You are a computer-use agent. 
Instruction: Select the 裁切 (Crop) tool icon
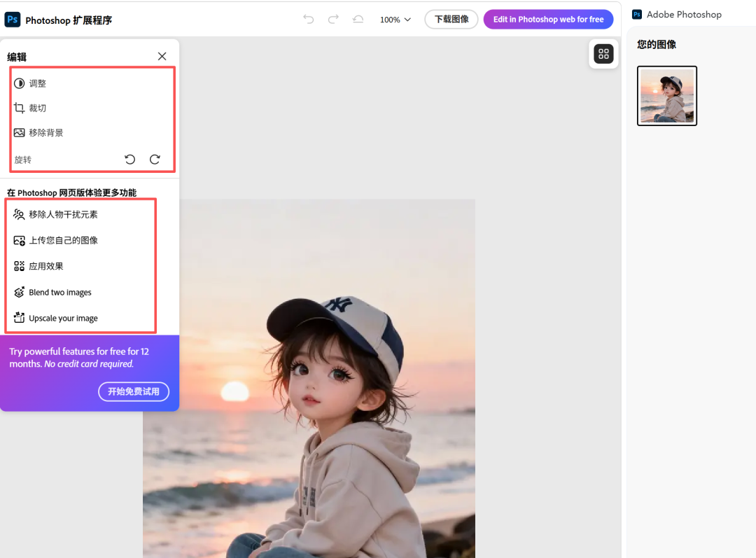pos(20,108)
